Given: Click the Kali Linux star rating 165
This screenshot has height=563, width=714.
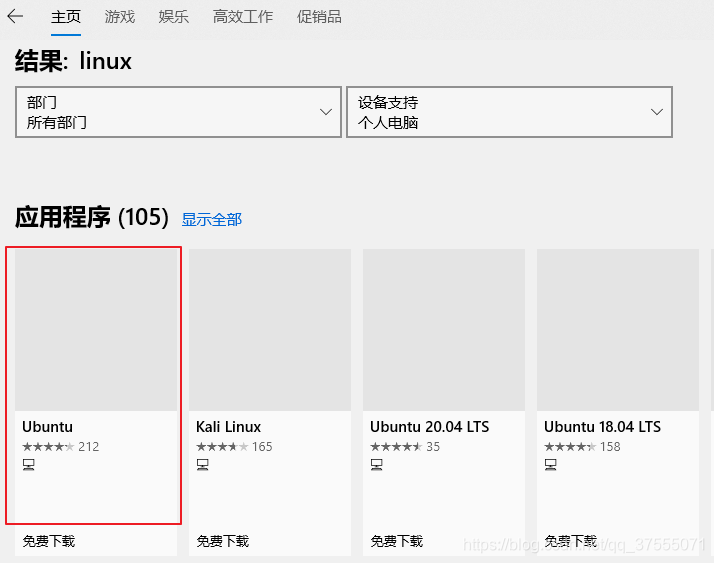Looking at the screenshot, I should pyautogui.click(x=234, y=447).
